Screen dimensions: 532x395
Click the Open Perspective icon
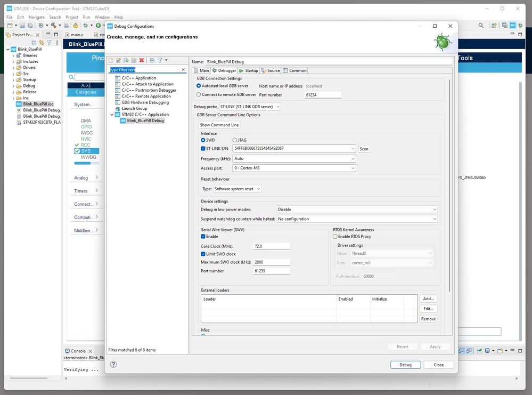494,26
